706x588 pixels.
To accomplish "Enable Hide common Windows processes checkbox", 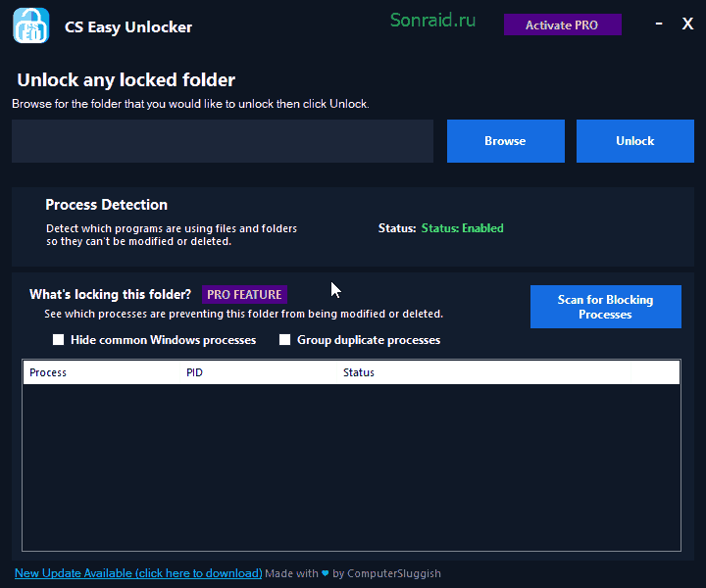I will pos(58,340).
